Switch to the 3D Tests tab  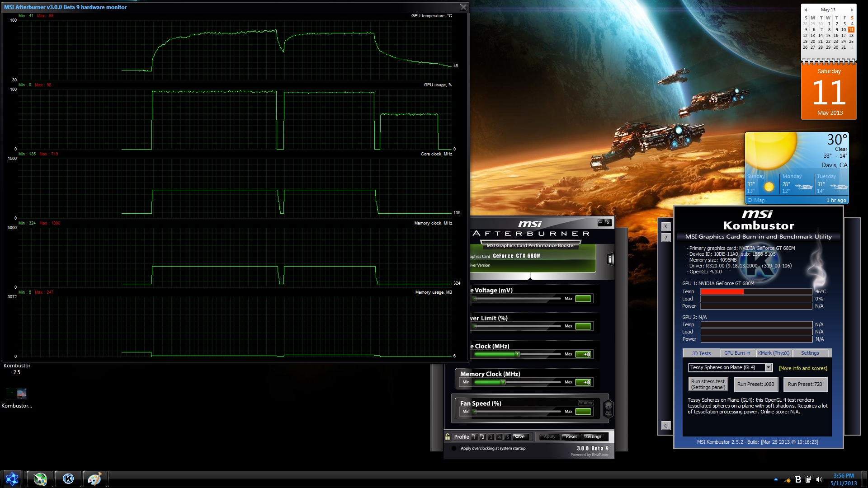point(701,353)
